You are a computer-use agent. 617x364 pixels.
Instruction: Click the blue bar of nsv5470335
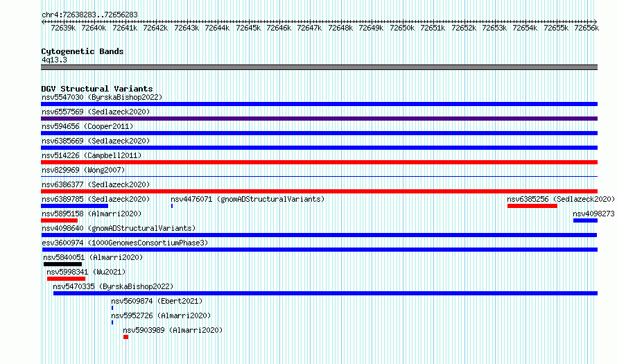click(325, 293)
